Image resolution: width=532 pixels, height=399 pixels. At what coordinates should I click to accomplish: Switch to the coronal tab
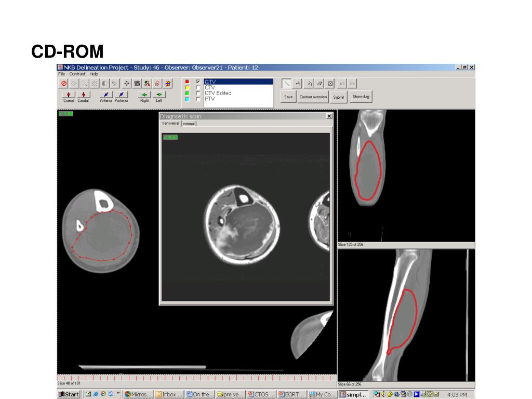tap(189, 124)
